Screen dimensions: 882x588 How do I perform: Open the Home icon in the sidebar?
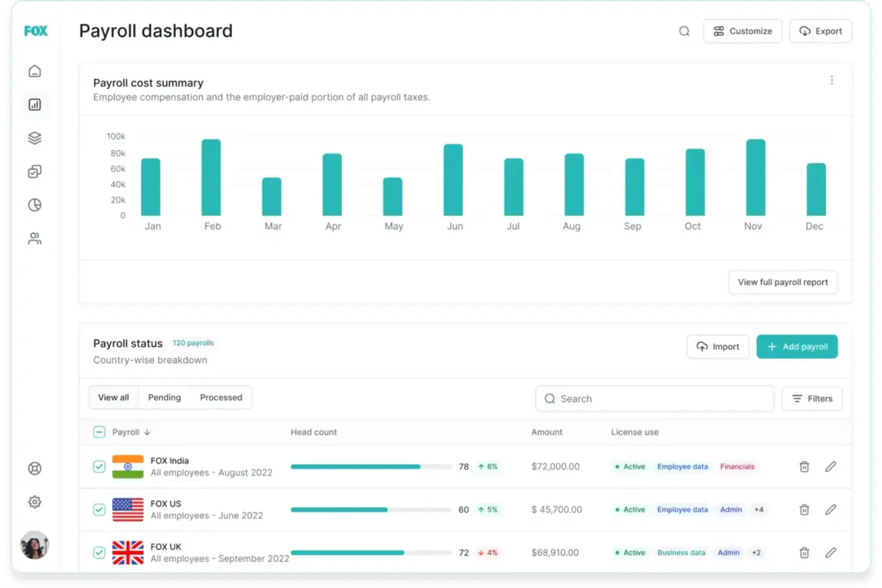pyautogui.click(x=35, y=70)
